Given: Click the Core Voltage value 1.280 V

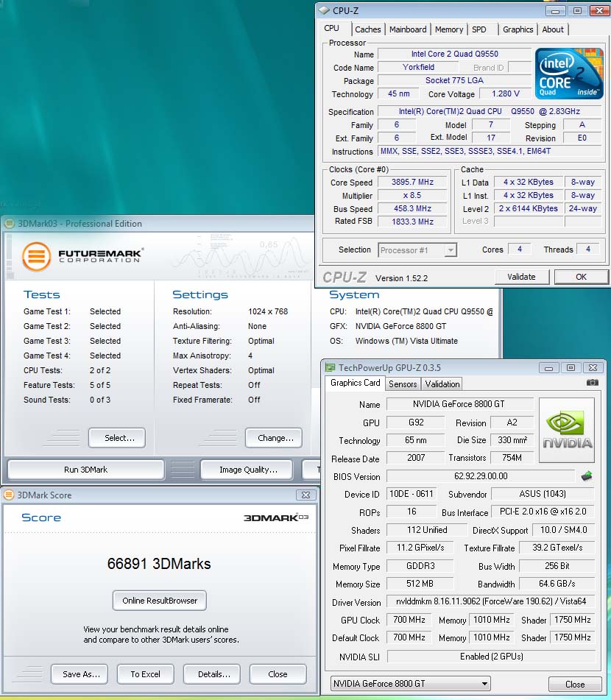Looking at the screenshot, I should (x=506, y=93).
